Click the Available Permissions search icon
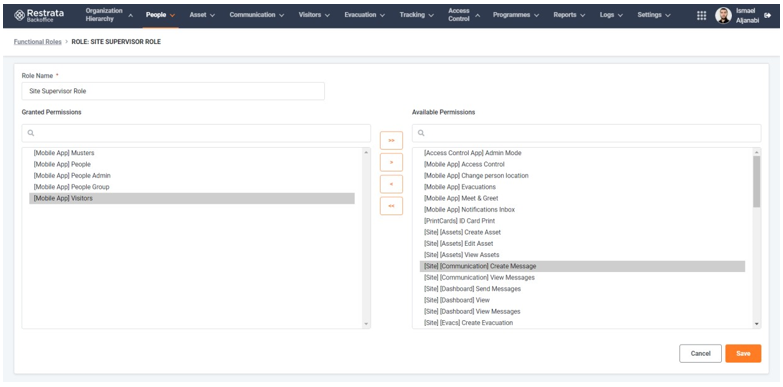 tap(421, 133)
